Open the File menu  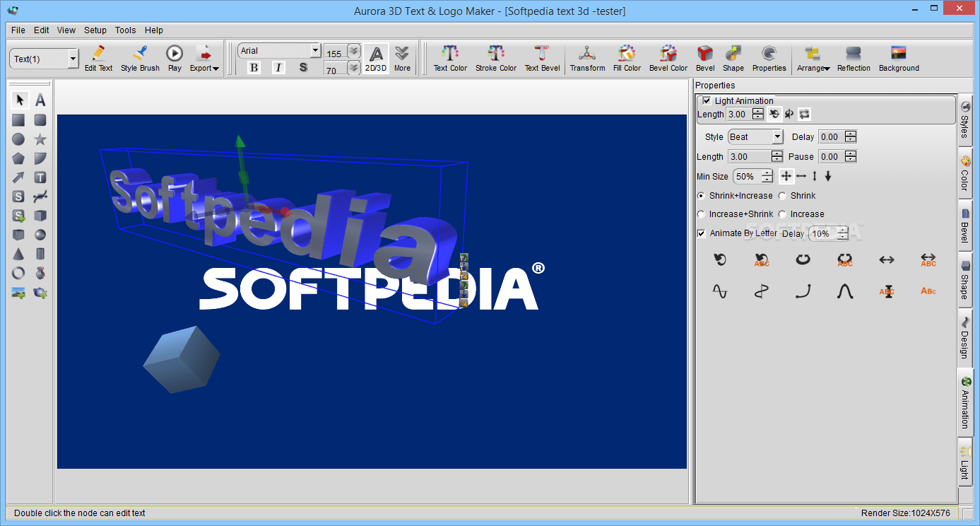pyautogui.click(x=18, y=30)
